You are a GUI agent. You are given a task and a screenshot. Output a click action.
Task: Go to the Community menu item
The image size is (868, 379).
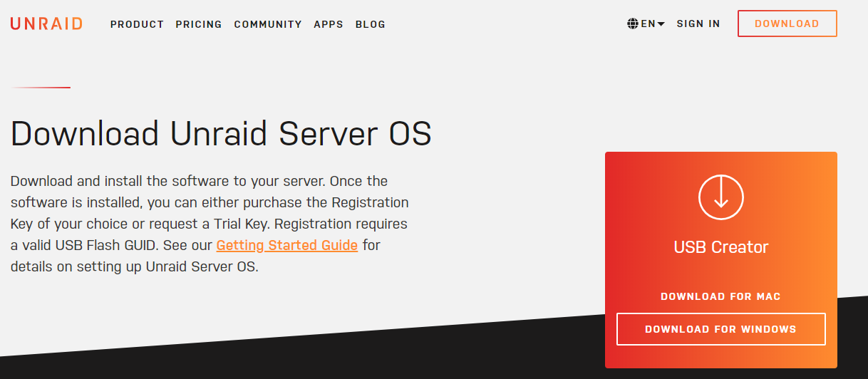click(x=268, y=24)
